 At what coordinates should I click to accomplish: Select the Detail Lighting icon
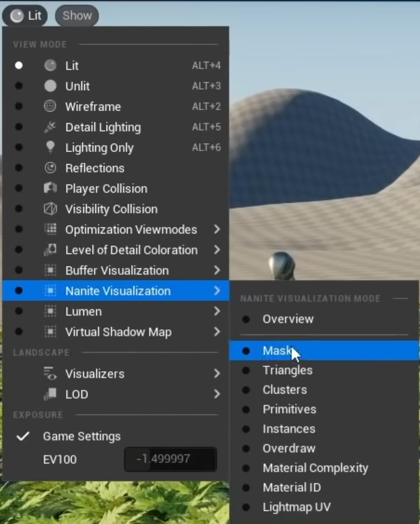click(50, 127)
